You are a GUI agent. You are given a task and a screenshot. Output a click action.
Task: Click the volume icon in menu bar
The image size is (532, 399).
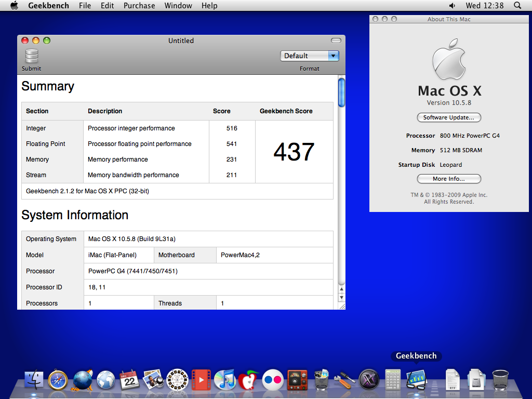point(453,5)
